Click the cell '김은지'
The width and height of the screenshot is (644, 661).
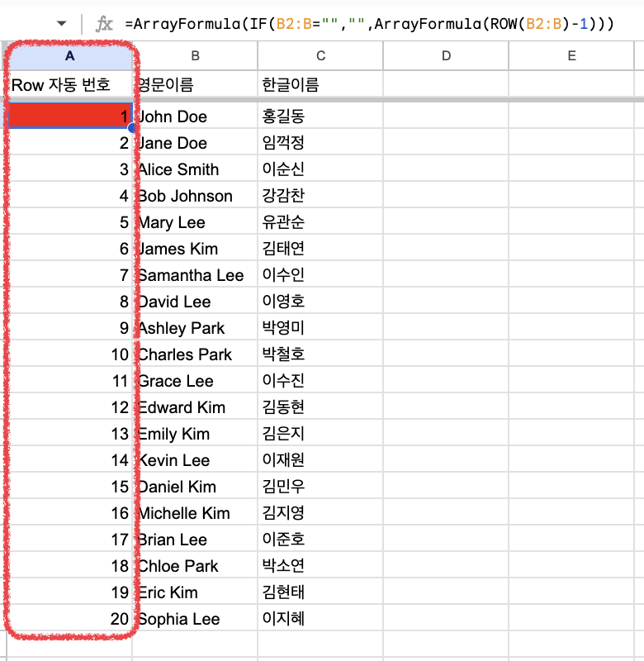click(x=320, y=433)
